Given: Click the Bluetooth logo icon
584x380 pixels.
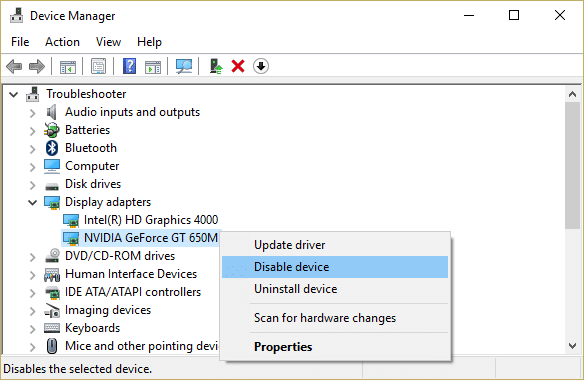Looking at the screenshot, I should pyautogui.click(x=52, y=148).
